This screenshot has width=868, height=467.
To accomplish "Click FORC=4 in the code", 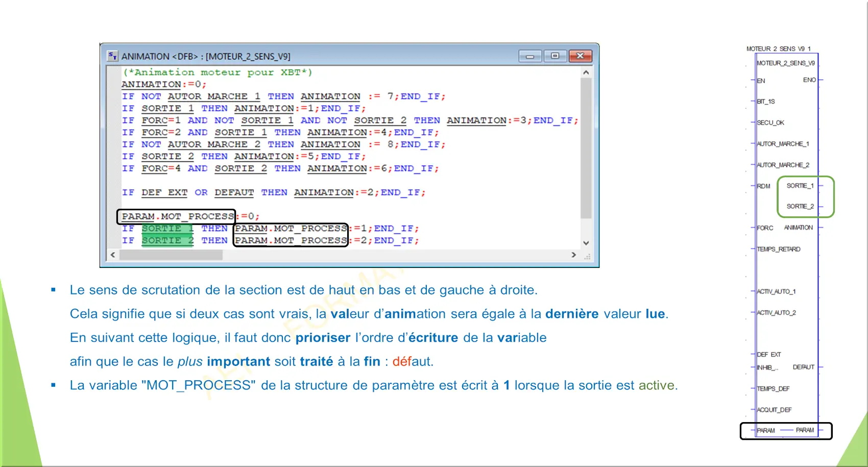I will pyautogui.click(x=161, y=168).
